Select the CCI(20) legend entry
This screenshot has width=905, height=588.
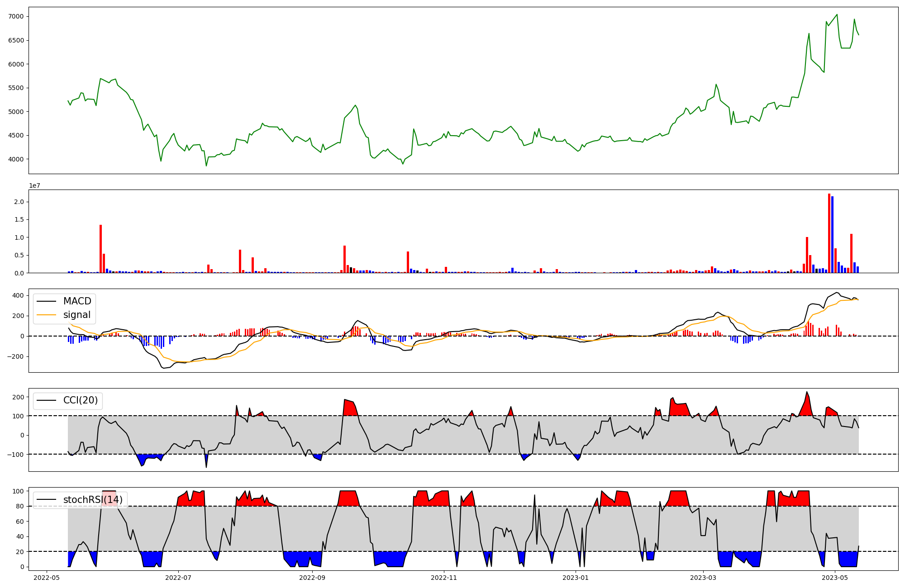pyautogui.click(x=80, y=400)
